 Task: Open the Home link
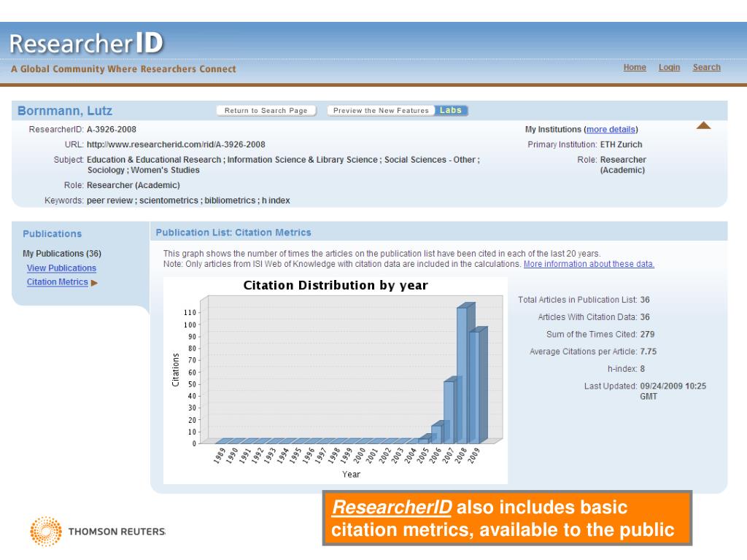(635, 68)
